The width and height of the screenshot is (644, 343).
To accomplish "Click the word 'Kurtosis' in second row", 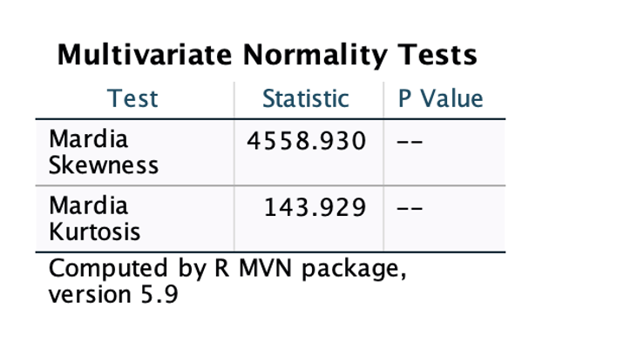I will 94,232.
